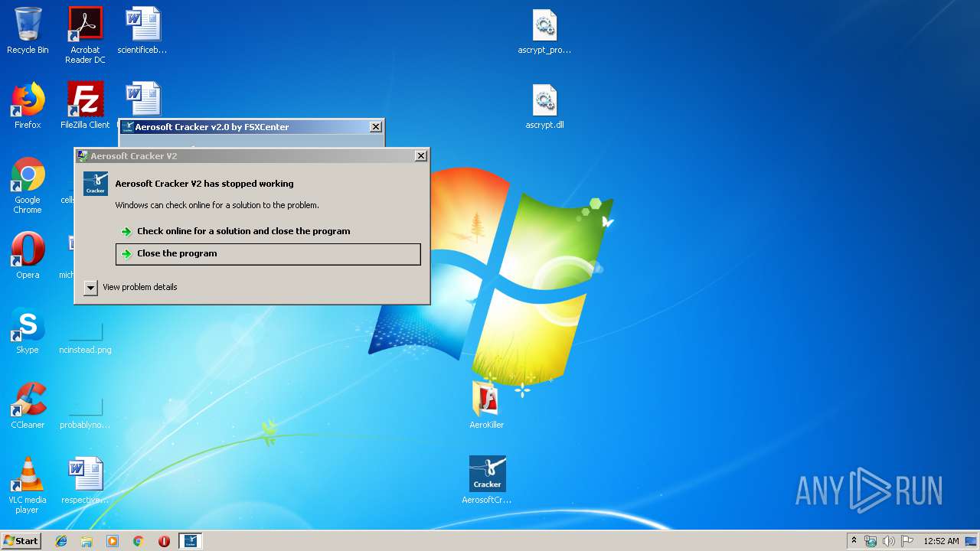Open the scientificeb Word document icon
Image resolution: width=980 pixels, height=551 pixels.
142,31
